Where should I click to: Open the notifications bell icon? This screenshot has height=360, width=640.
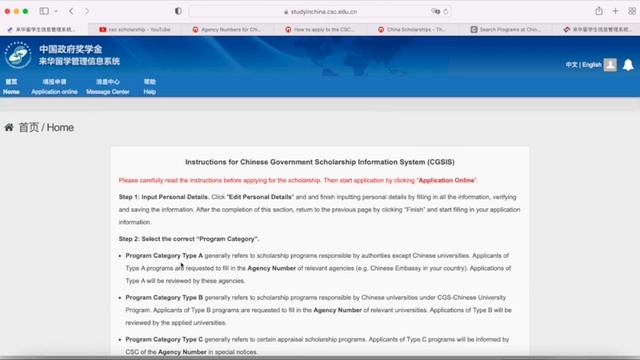[x=628, y=64]
